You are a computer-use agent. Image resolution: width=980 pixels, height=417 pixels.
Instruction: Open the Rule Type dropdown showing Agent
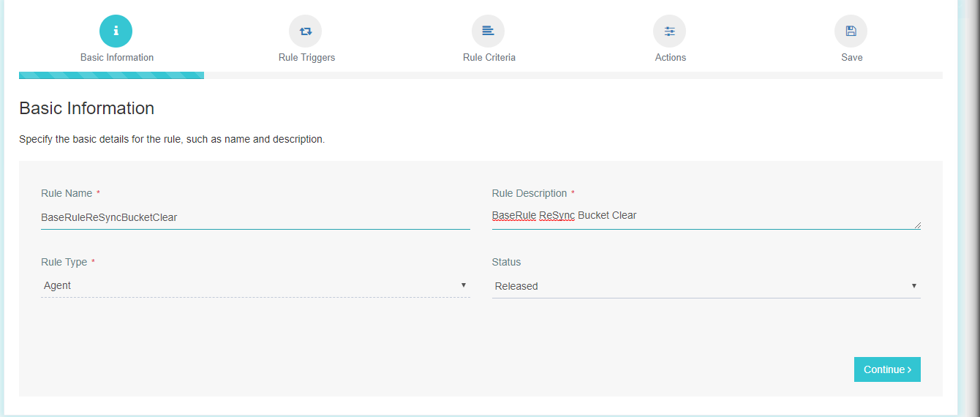249,285
